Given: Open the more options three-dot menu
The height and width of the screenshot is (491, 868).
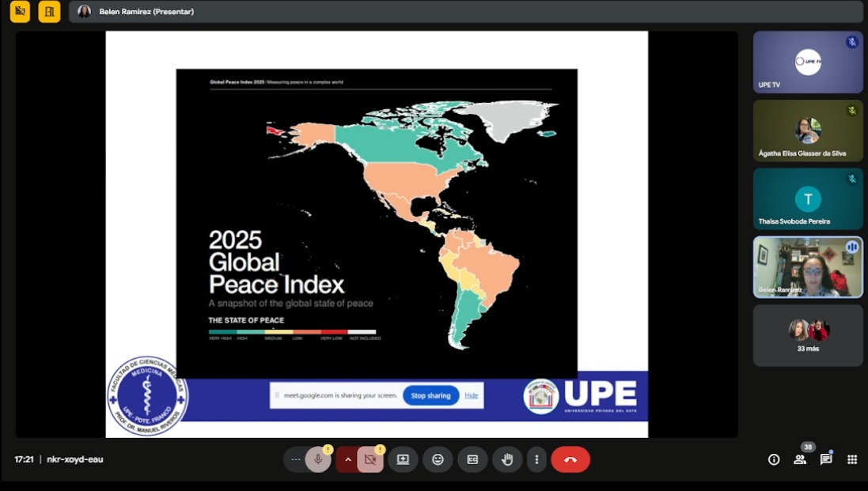Looking at the screenshot, I should 536,459.
